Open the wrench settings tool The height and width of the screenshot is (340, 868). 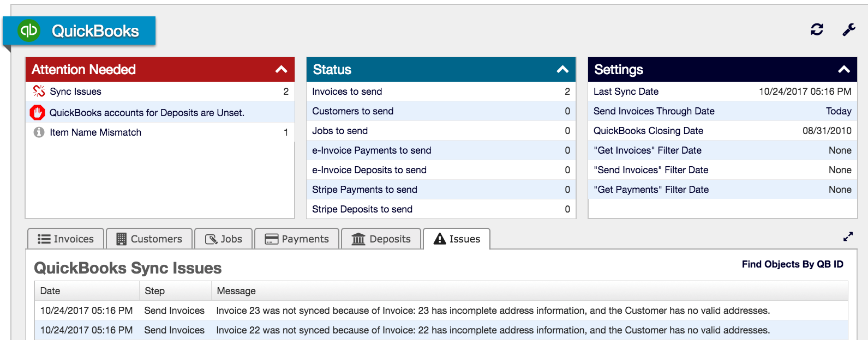click(x=849, y=29)
